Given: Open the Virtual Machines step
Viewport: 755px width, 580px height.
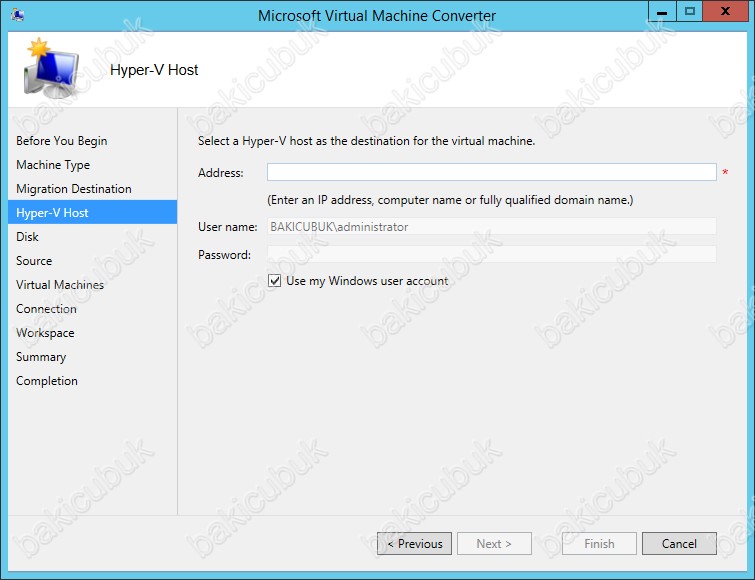Looking at the screenshot, I should 60,285.
